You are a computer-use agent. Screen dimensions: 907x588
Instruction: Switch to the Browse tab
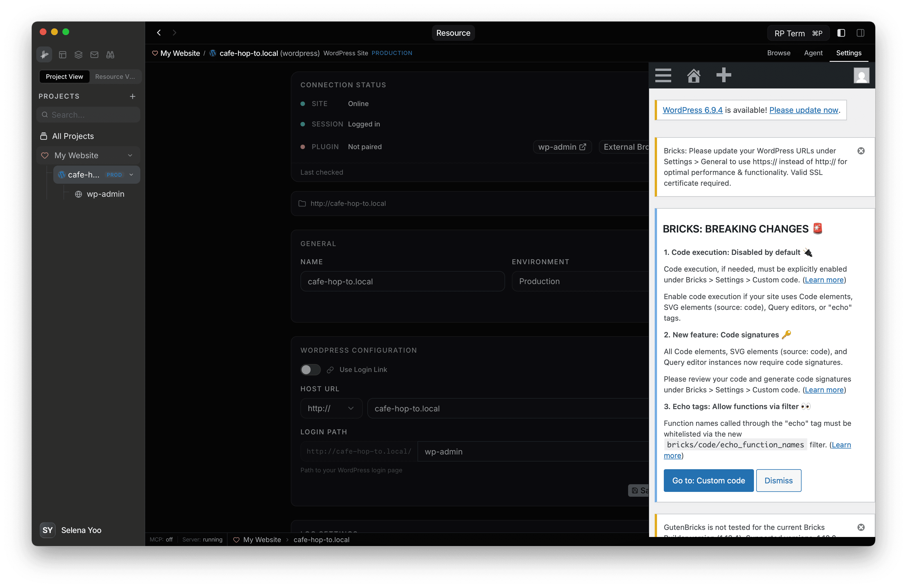point(779,53)
